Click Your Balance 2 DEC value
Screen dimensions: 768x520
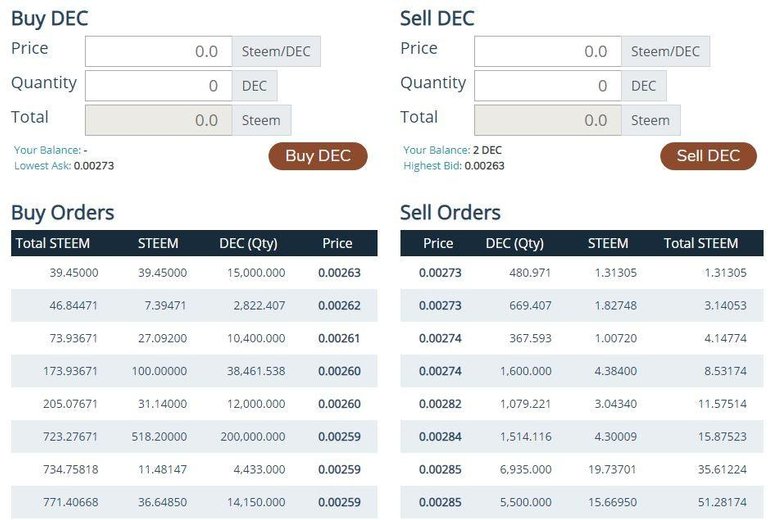487,150
